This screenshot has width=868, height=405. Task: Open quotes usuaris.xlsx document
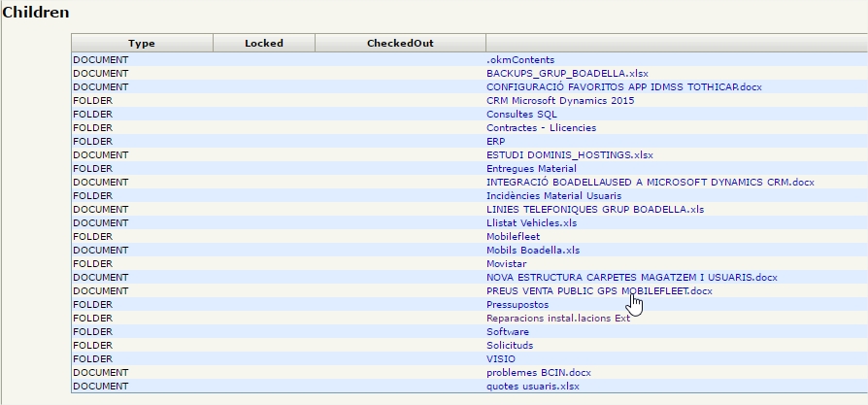(532, 387)
